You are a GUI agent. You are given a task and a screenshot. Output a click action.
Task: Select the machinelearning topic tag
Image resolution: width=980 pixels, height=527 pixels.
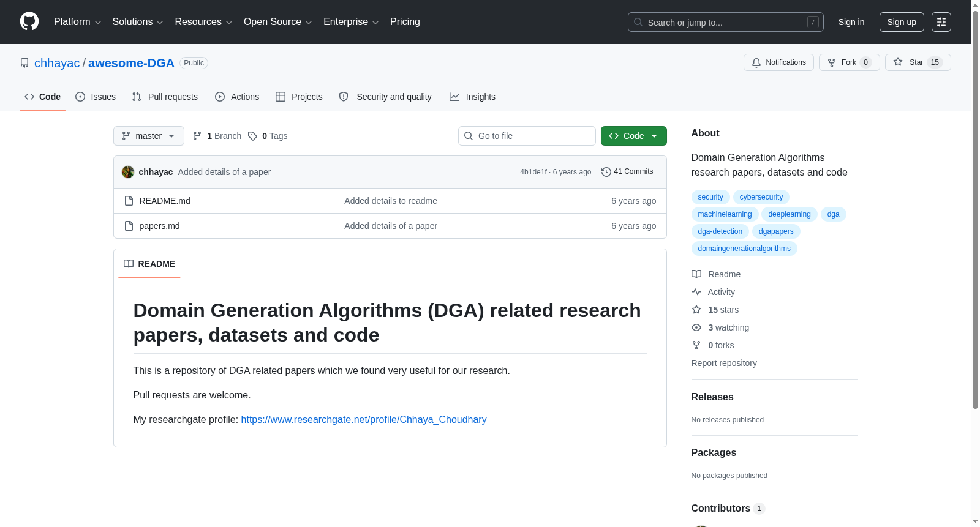click(x=725, y=214)
